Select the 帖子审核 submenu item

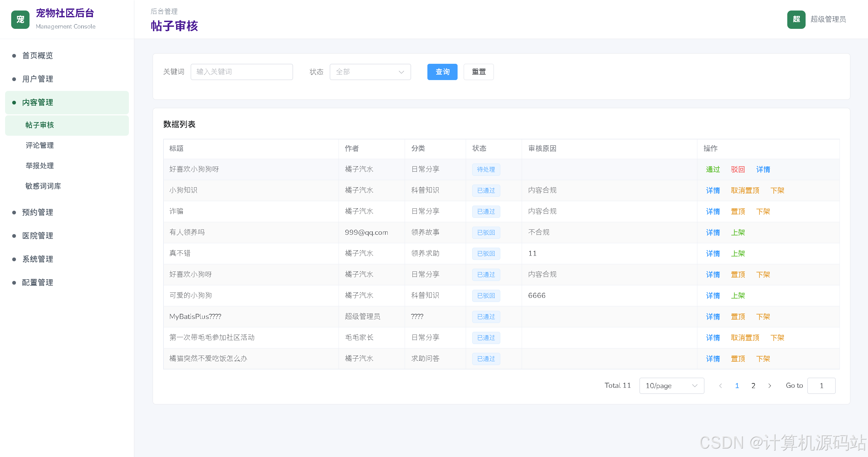click(67, 125)
